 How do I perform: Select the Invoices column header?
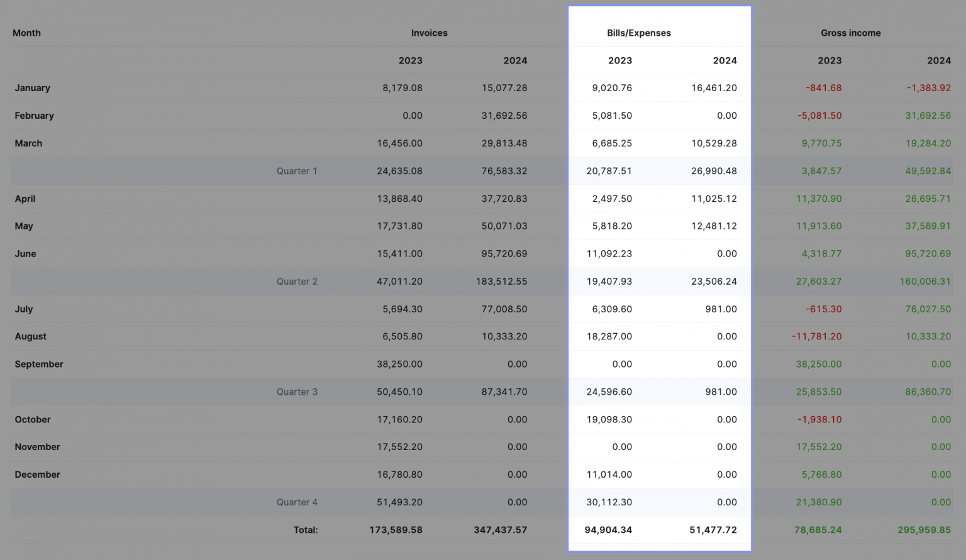point(429,33)
